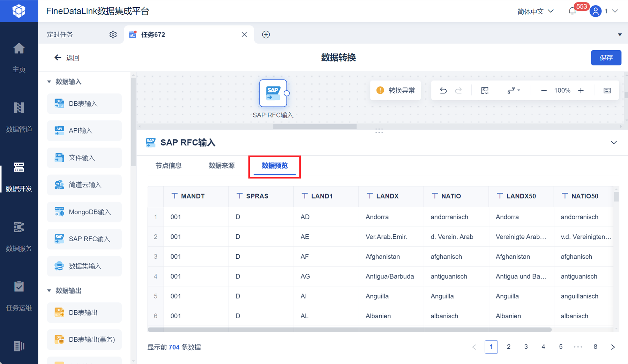Screen dimensions: 628x364
Task: Click the 转换异常 warning indicator
Action: click(x=396, y=91)
